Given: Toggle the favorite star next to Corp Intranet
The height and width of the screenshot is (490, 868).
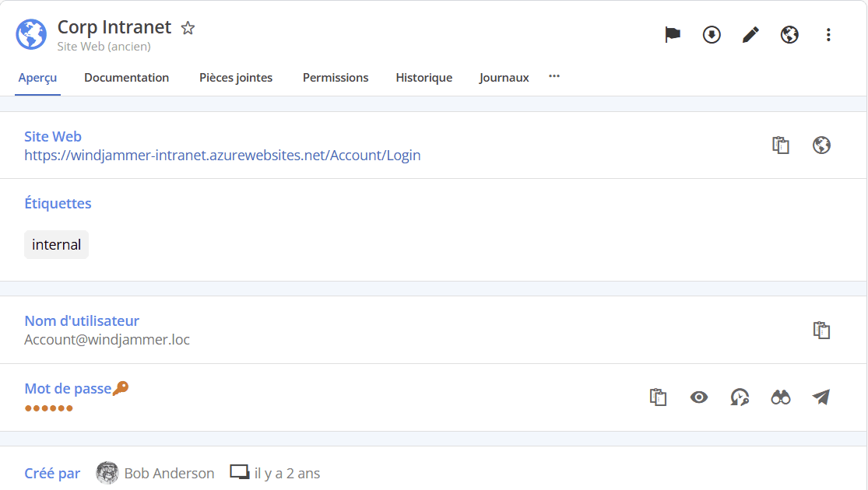Looking at the screenshot, I should (187, 27).
